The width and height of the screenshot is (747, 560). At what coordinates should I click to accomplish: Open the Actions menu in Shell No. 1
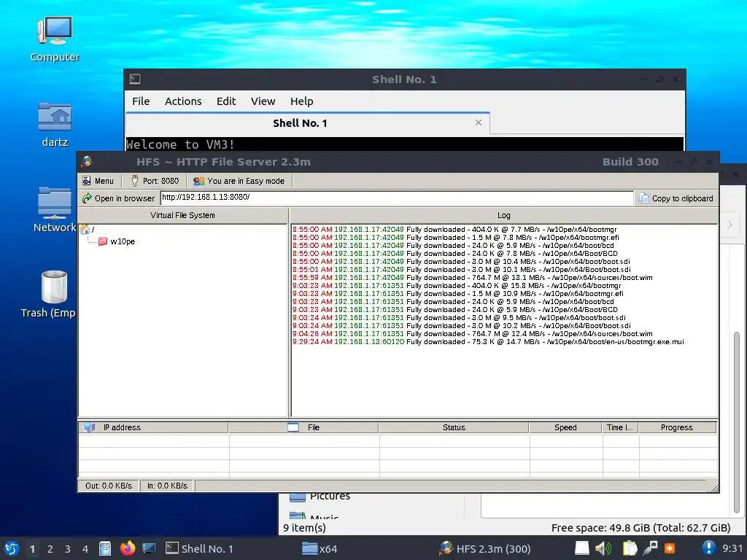point(183,101)
